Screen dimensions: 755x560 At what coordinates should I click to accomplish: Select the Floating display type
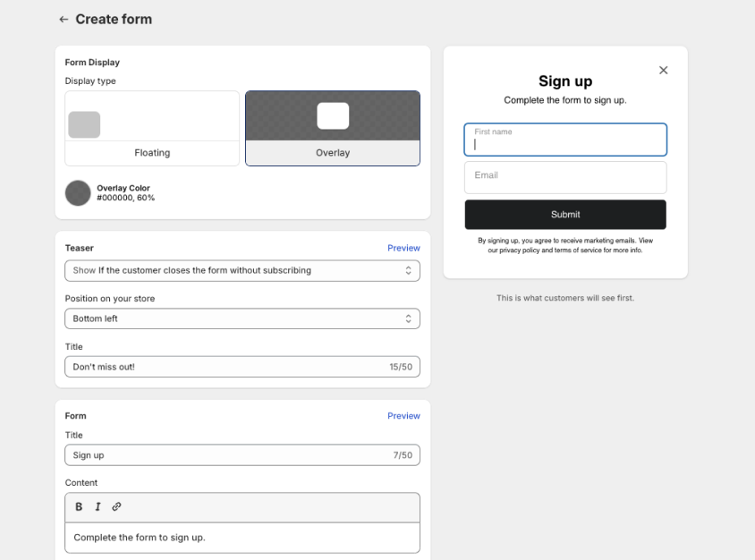152,129
